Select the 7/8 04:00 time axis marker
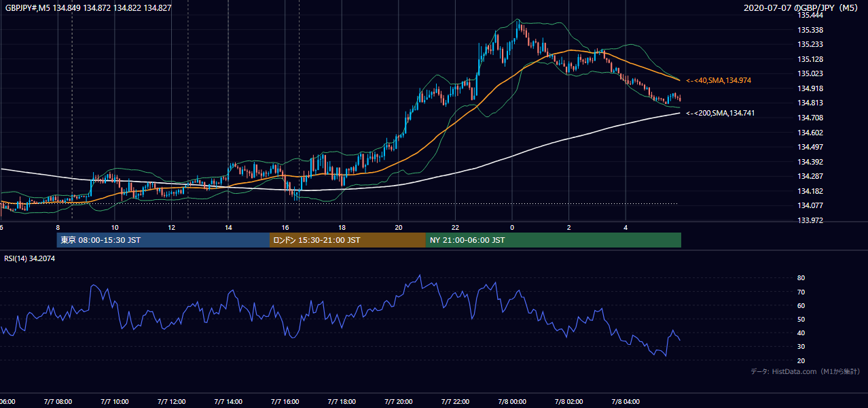Viewport: 868px width, 408px height. coord(627,402)
